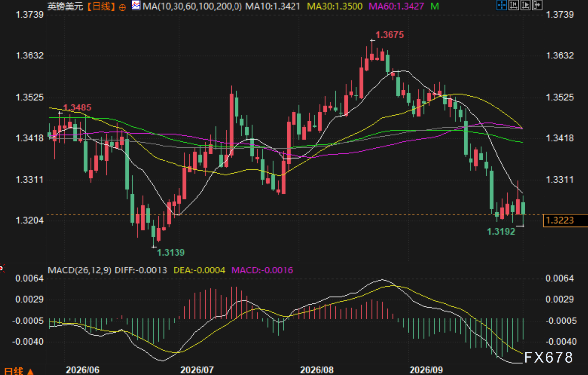This screenshot has width=588, height=375.
Task: Click the 1.3139 low price label
Action: coord(171,253)
